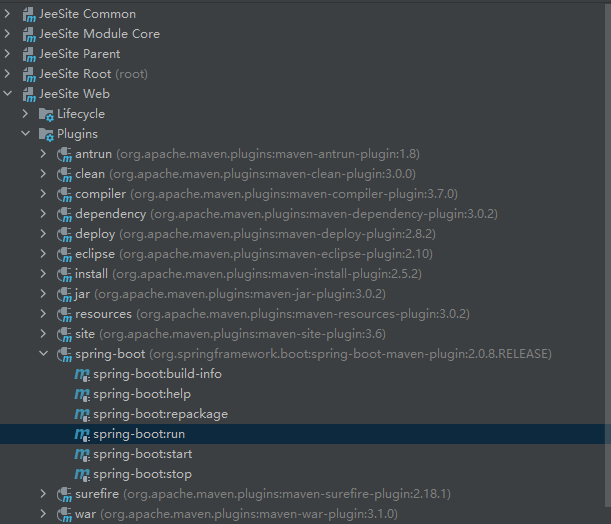Click the antrun plugin icon
611x524 pixels.
(x=64, y=155)
